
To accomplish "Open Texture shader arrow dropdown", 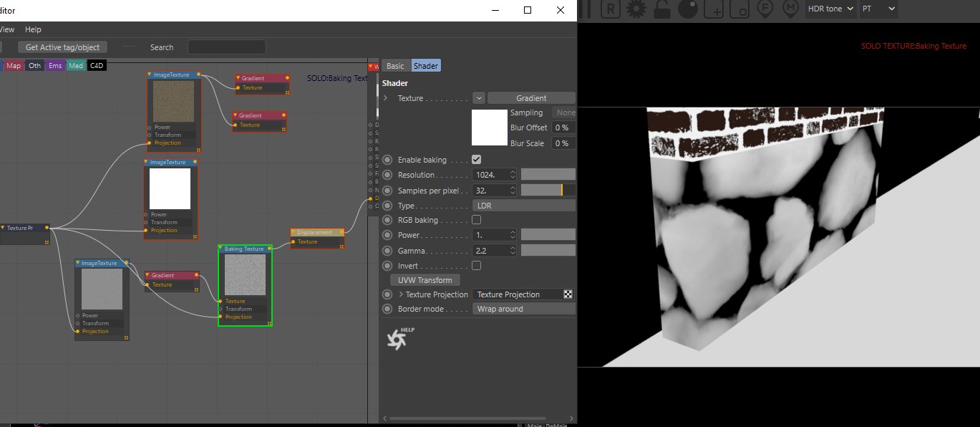I will 479,98.
